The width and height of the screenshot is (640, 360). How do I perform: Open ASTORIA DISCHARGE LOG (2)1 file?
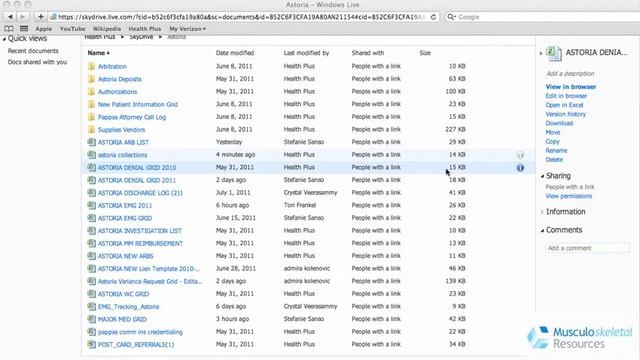(140, 193)
